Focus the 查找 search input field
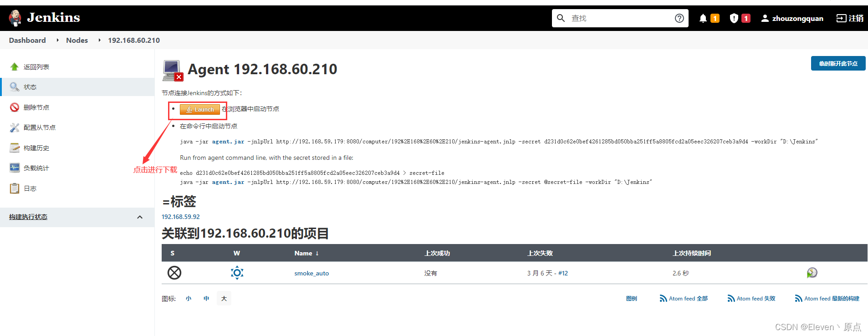This screenshot has width=868, height=336. point(620,18)
